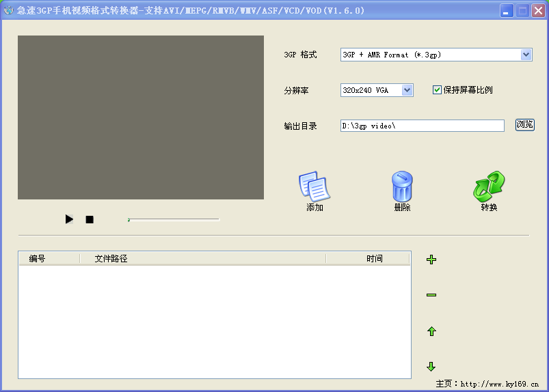Move item down with green down arrow
Viewport: 549px width, 392px height.
pyautogui.click(x=431, y=367)
